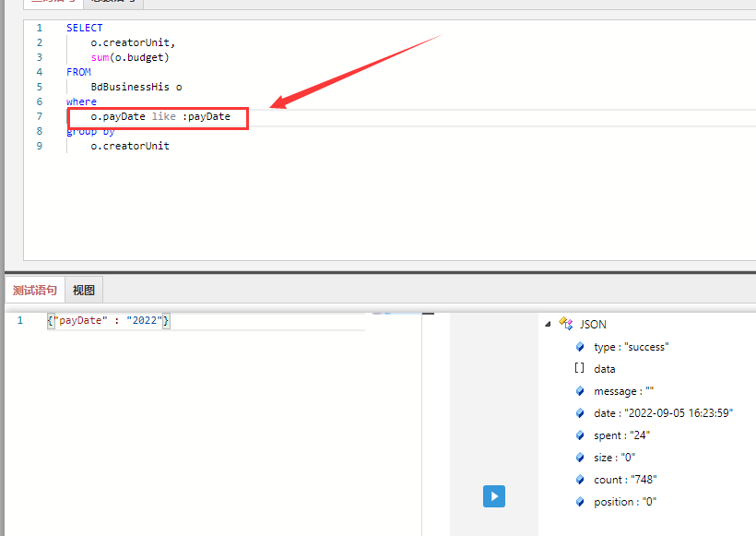Click the blue icon beside message

point(580,391)
